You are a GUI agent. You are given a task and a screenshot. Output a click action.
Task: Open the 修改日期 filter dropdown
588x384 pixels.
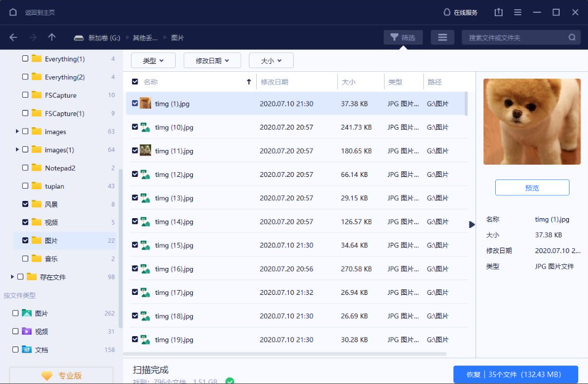pyautogui.click(x=213, y=61)
